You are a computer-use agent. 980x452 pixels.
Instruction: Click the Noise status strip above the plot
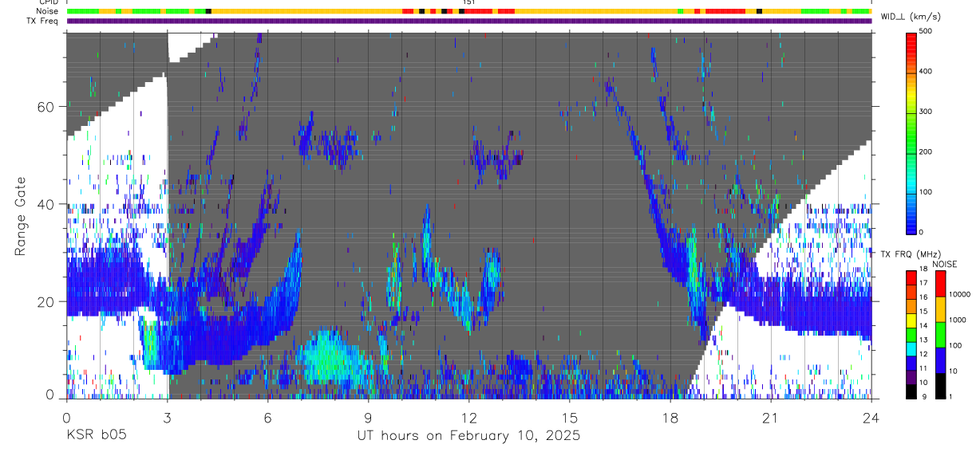click(469, 11)
